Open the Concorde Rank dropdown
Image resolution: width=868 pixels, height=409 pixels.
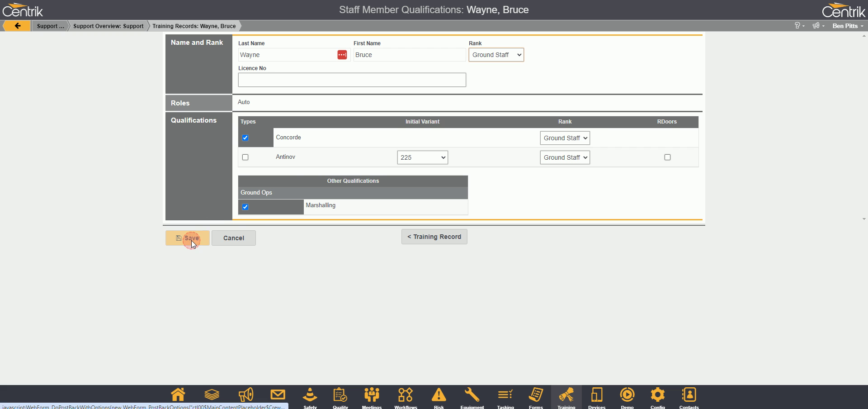pos(565,138)
